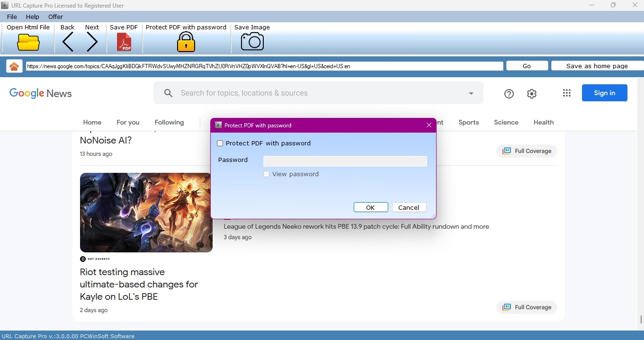Click the Password input field
Screen dimensions: 644x340
point(345,161)
